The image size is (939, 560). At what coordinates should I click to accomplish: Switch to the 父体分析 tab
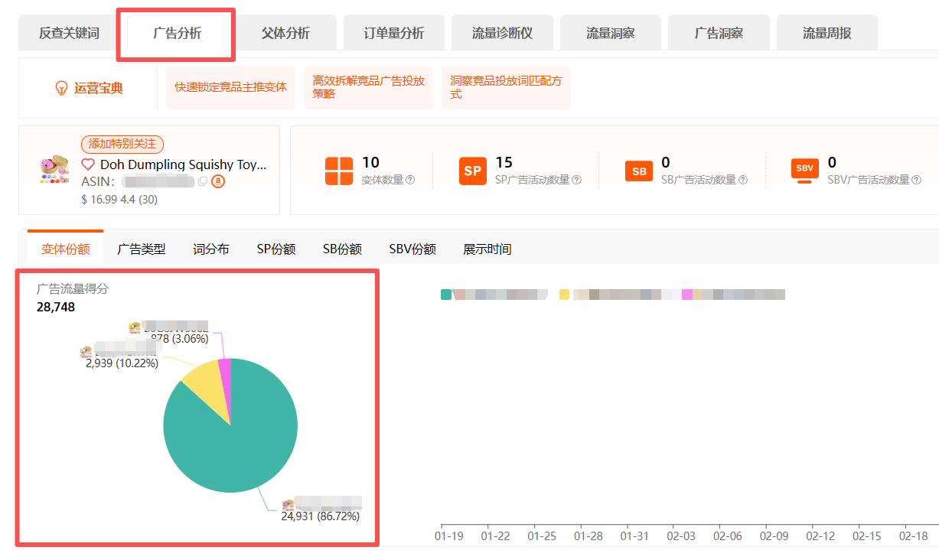285,33
